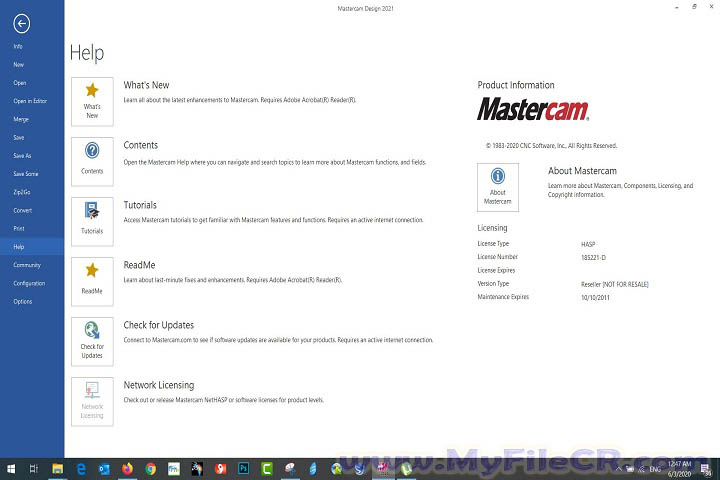Open File Explorer from the taskbar
This screenshot has height=480, width=720.
(57, 469)
